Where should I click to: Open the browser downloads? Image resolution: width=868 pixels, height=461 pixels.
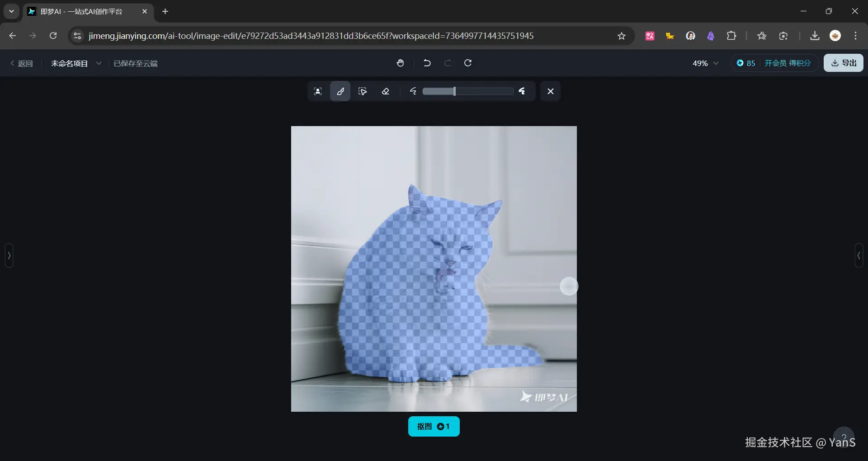(815, 36)
